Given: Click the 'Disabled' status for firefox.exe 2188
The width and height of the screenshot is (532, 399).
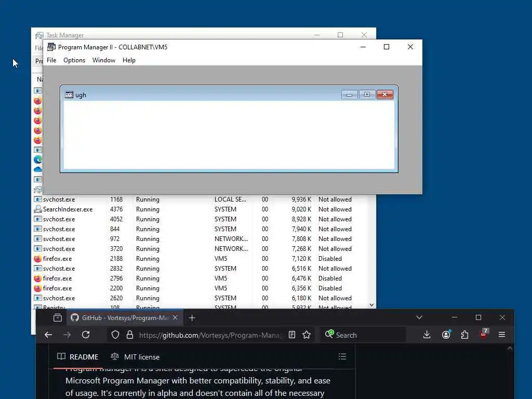Looking at the screenshot, I should coord(330,259).
